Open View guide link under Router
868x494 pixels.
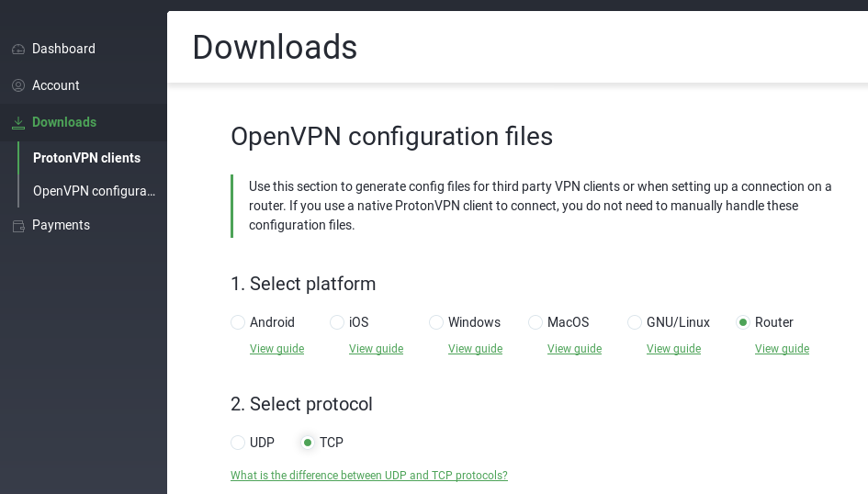[782, 349]
